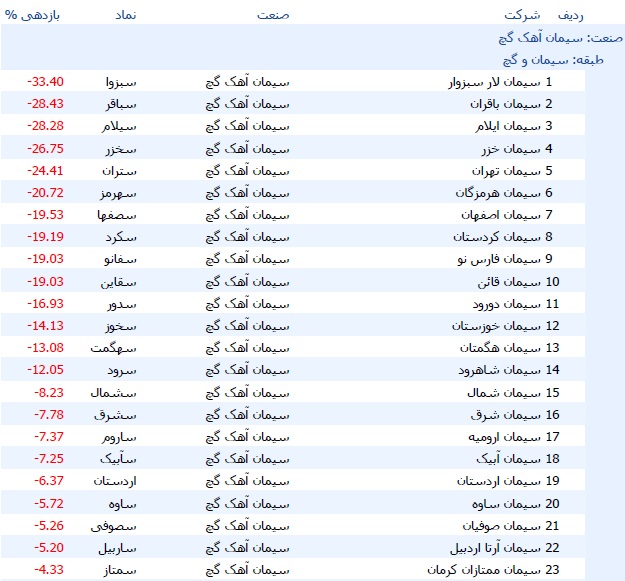Click symbol ساوه

[123, 504]
